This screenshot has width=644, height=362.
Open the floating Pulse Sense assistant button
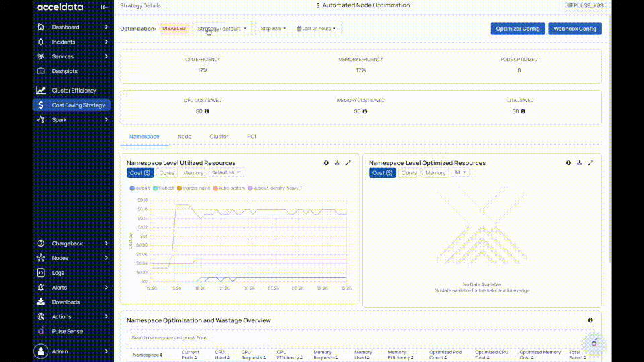[594, 343]
